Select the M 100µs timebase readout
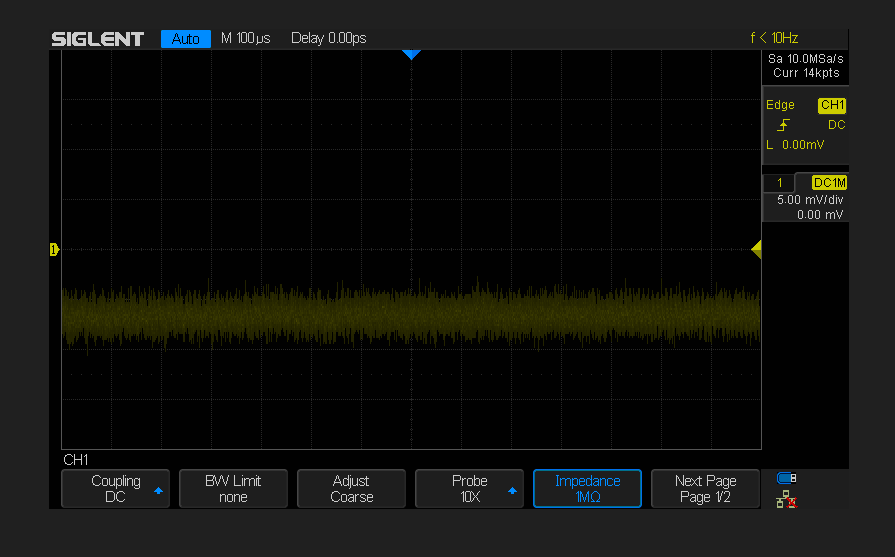 [x=245, y=38]
